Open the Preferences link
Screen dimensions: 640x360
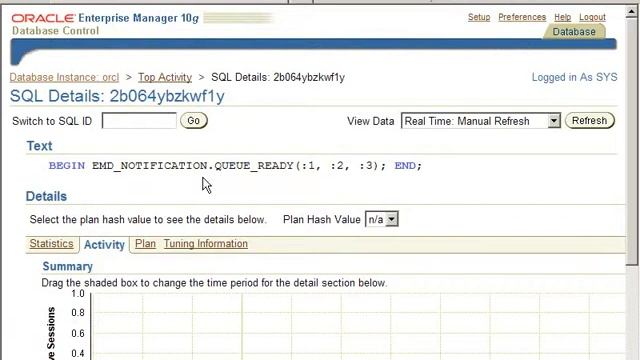tap(522, 17)
